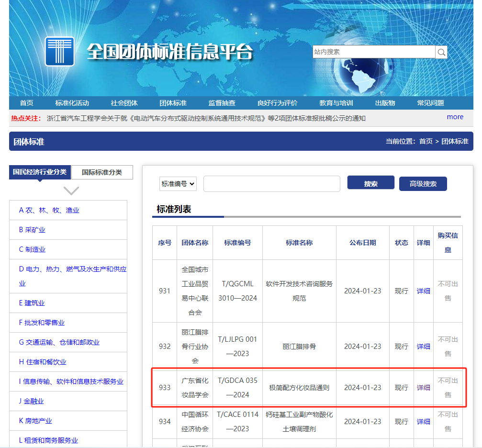Open 团体标准 in navigation bar
Image resolution: width=482 pixels, height=448 pixels.
coord(173,103)
